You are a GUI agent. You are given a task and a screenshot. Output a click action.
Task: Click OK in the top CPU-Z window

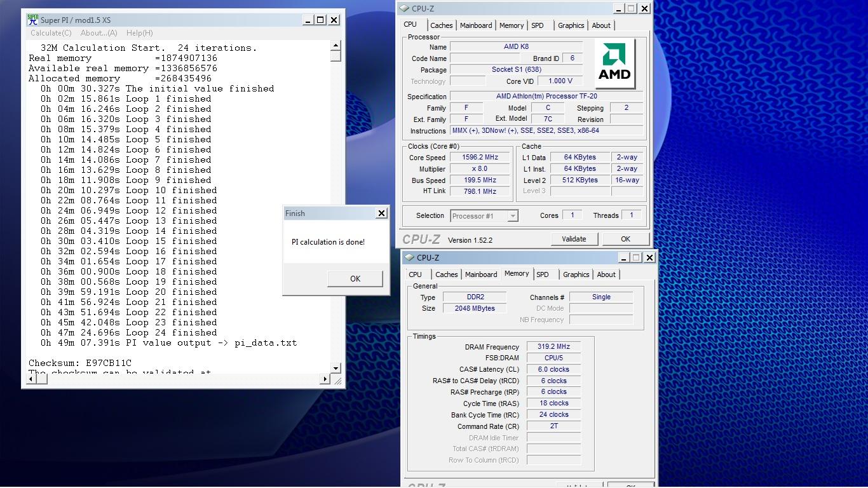tap(625, 239)
